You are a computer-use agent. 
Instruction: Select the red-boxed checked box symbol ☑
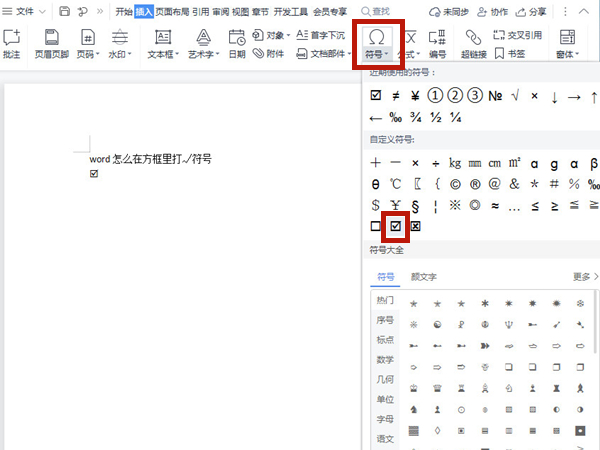coord(396,226)
